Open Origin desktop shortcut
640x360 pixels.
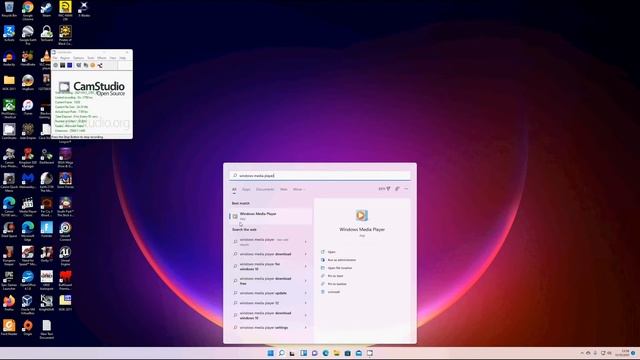28,327
